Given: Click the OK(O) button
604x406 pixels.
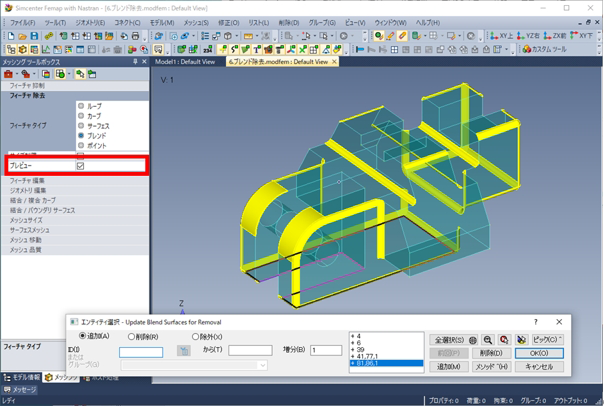Looking at the screenshot, I should [539, 353].
